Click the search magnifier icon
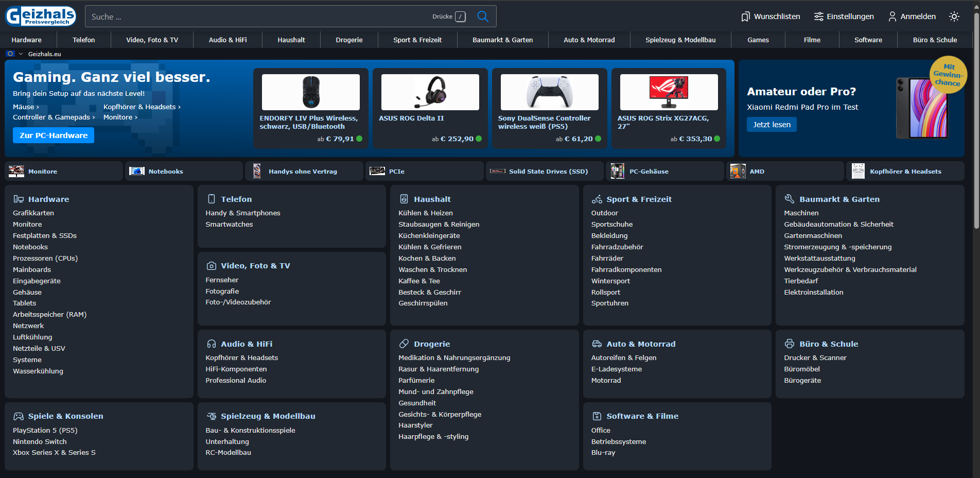This screenshot has width=980, height=478. point(482,16)
